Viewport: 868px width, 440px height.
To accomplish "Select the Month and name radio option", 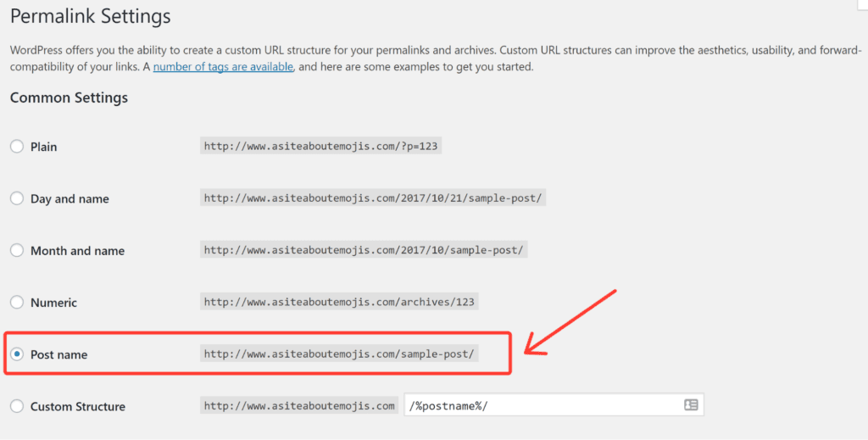I will point(17,250).
